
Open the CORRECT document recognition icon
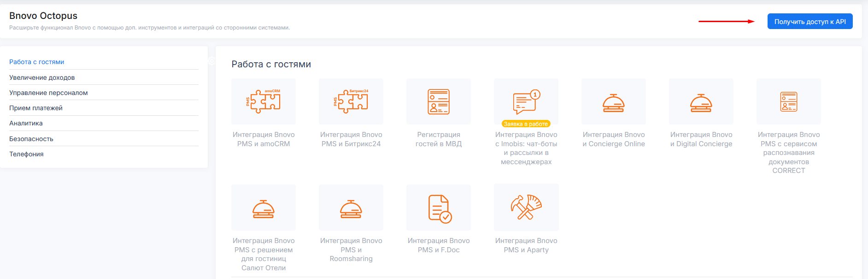click(x=789, y=101)
